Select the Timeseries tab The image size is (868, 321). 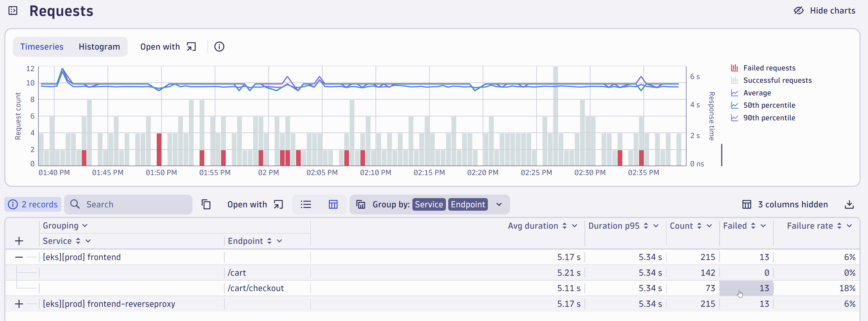42,47
